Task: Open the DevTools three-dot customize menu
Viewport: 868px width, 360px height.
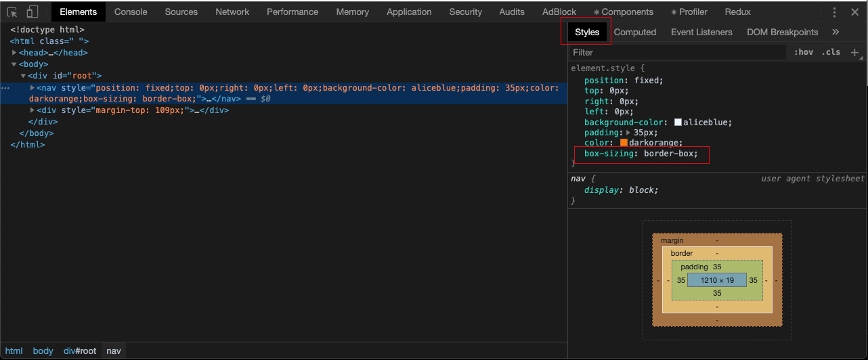Action: (835, 12)
